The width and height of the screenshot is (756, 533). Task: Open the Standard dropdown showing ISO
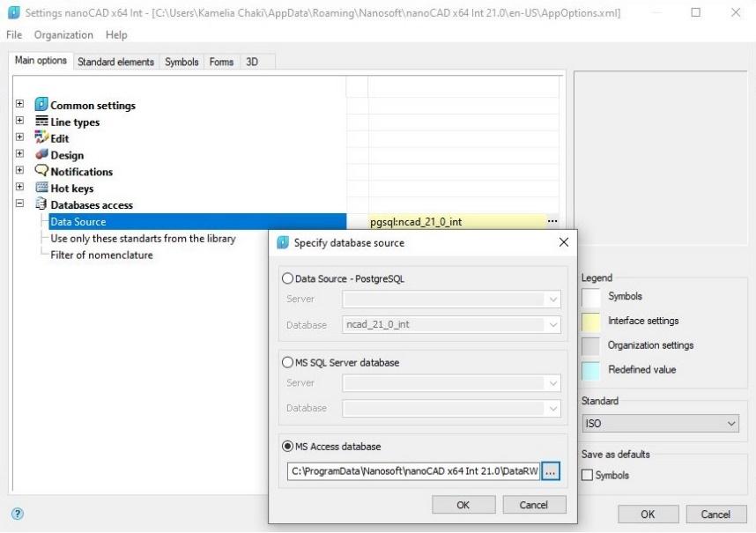coord(660,424)
